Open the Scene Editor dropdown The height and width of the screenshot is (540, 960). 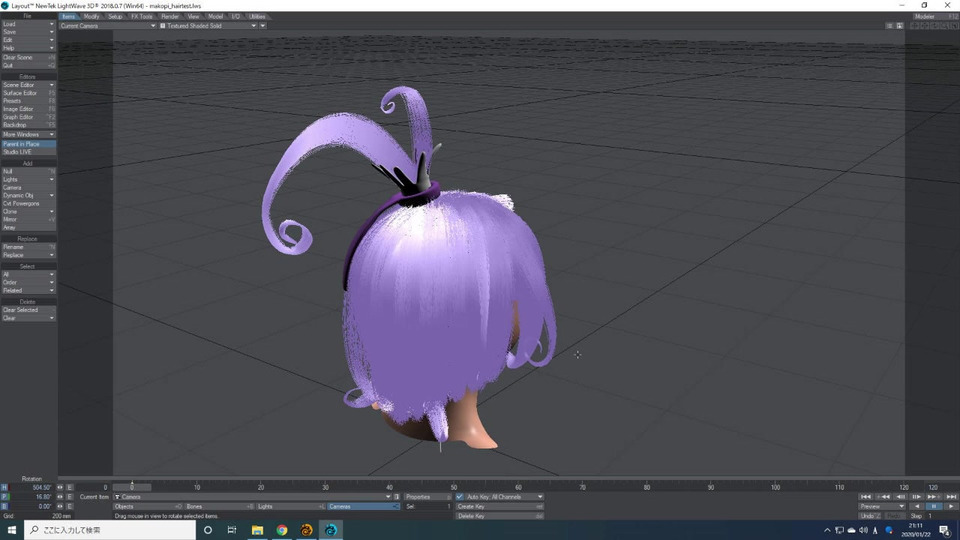click(28, 85)
